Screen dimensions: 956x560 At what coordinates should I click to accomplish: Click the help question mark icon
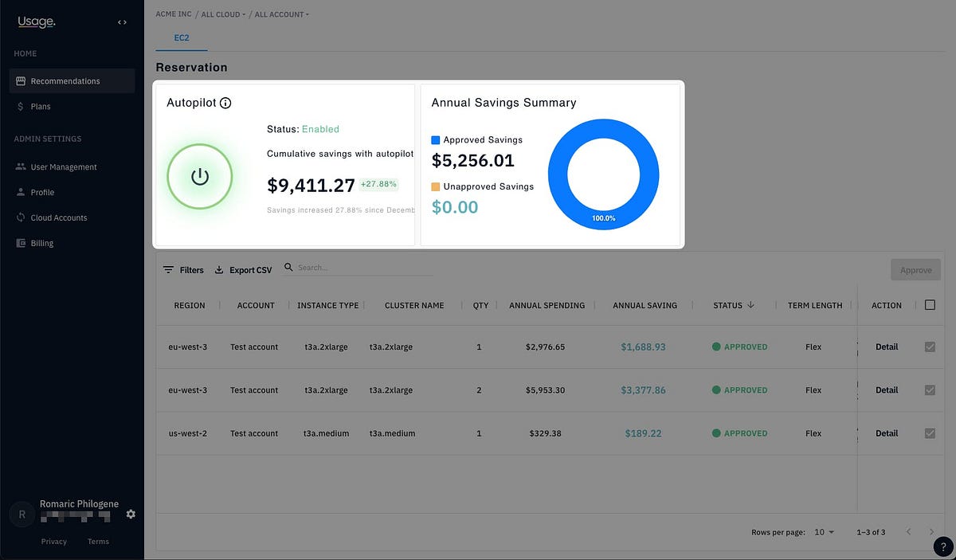[x=943, y=546]
